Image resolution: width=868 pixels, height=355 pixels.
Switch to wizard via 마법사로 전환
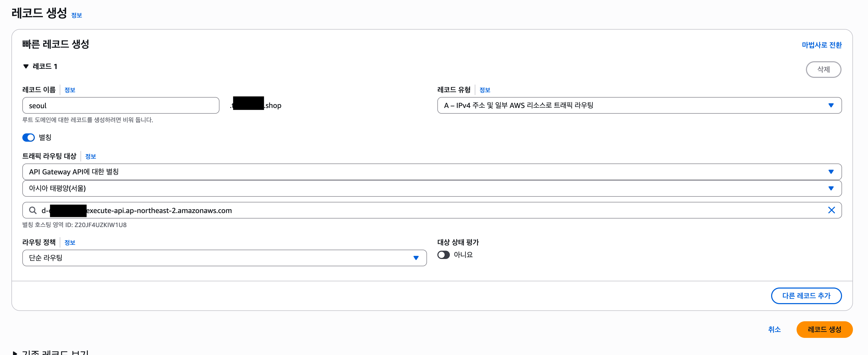[x=822, y=45]
